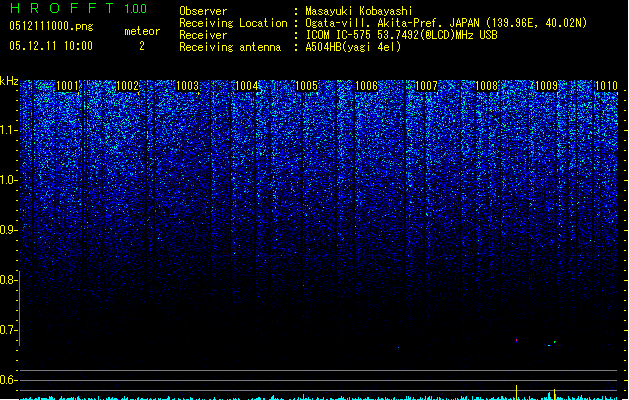
Task: Click the 1009 time marker
Action: click(x=546, y=86)
